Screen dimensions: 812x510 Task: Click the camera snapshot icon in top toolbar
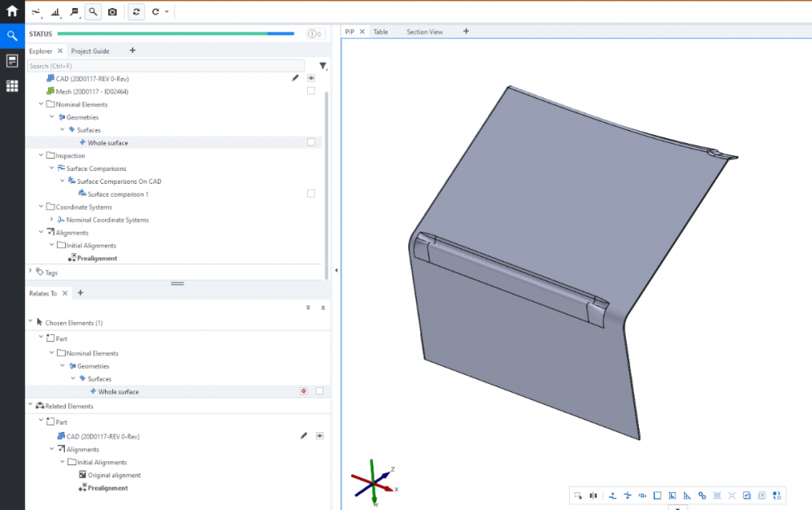click(x=112, y=12)
